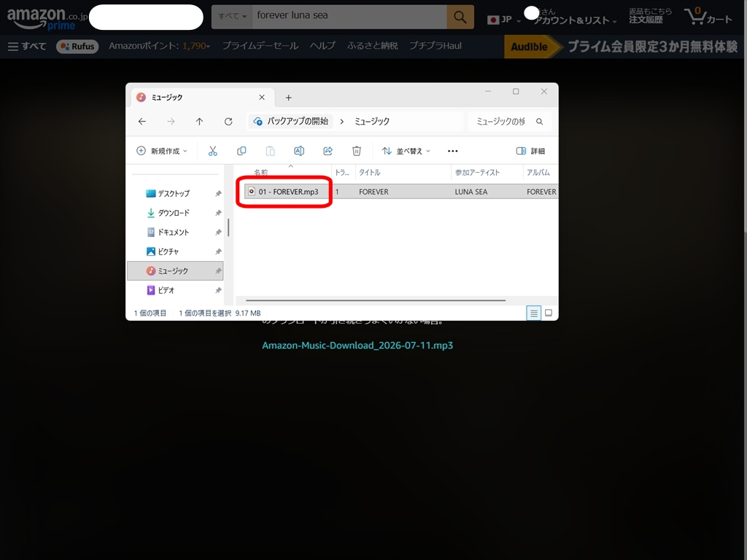
Task: Click the 01 - FOREVER.mp3 file name
Action: [x=288, y=192]
